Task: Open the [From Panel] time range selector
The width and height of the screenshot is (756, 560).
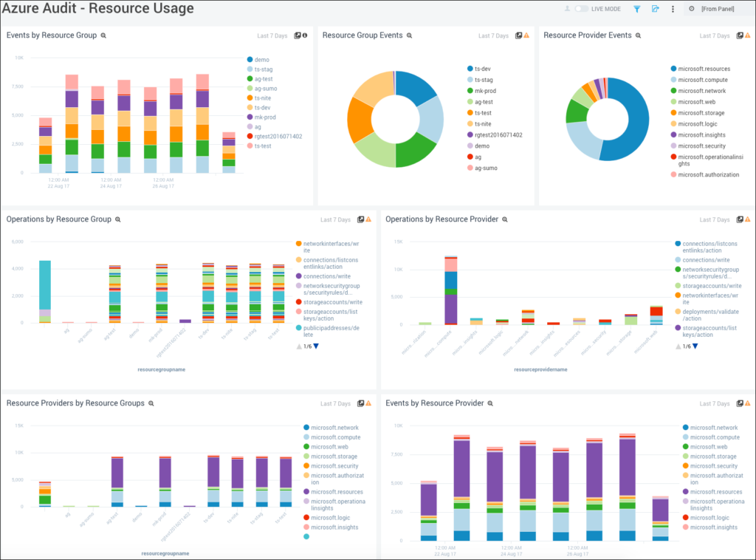Action: click(718, 9)
